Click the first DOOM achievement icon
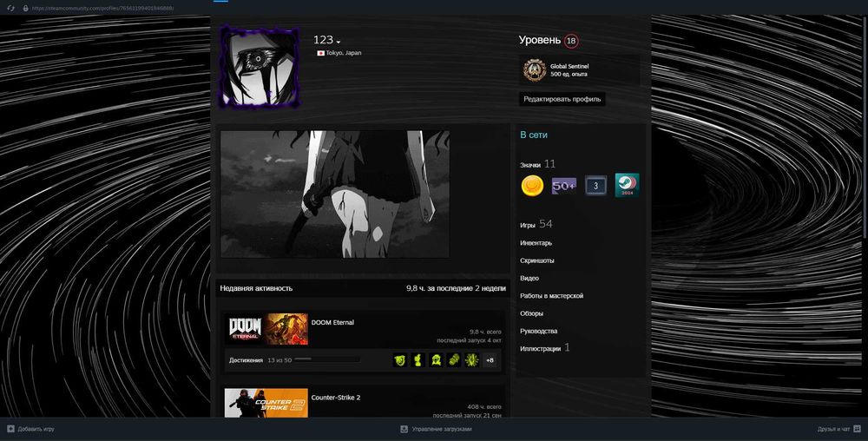868x441 pixels. tap(399, 360)
